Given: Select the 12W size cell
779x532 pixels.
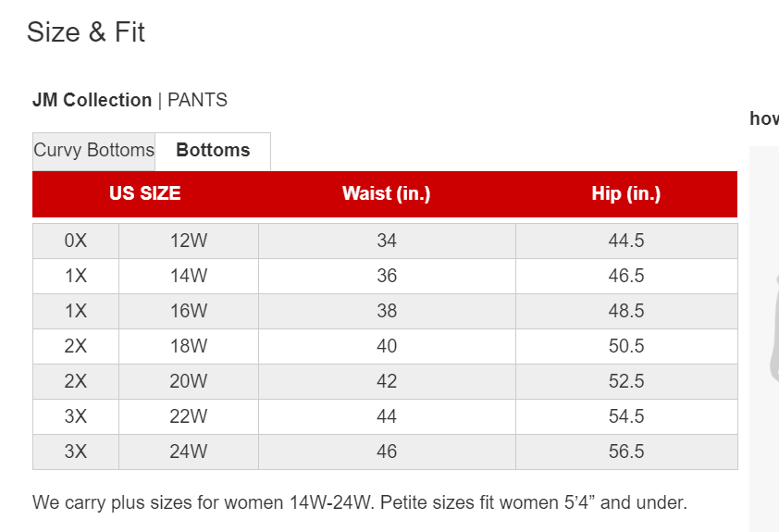Looking at the screenshot, I should (189, 241).
